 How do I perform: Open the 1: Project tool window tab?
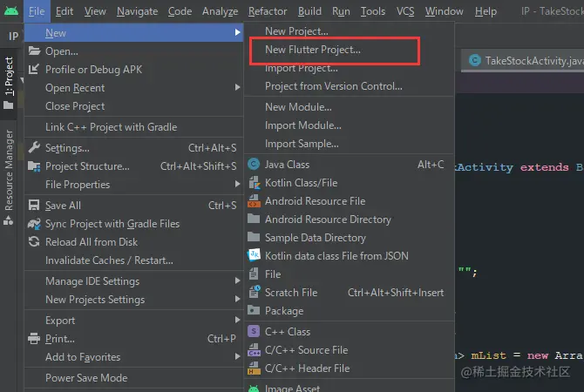tap(9, 83)
